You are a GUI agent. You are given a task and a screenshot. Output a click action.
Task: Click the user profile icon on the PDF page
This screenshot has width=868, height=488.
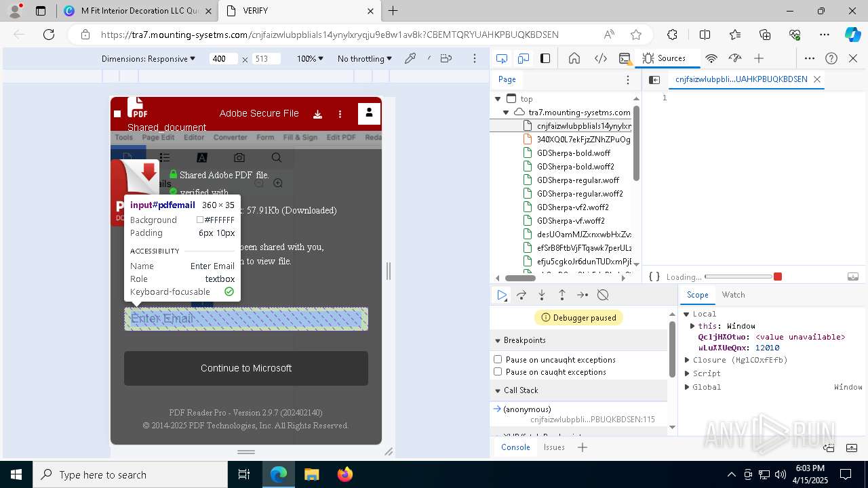point(369,113)
